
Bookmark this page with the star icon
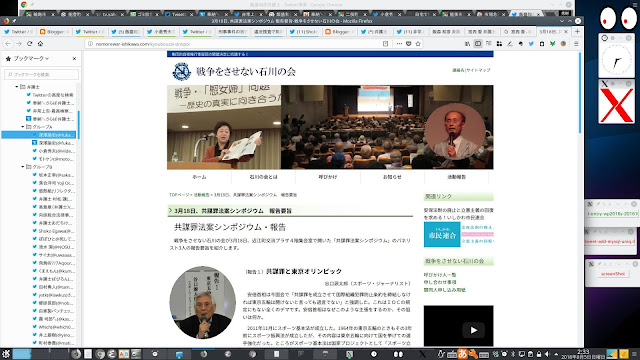(x=418, y=44)
